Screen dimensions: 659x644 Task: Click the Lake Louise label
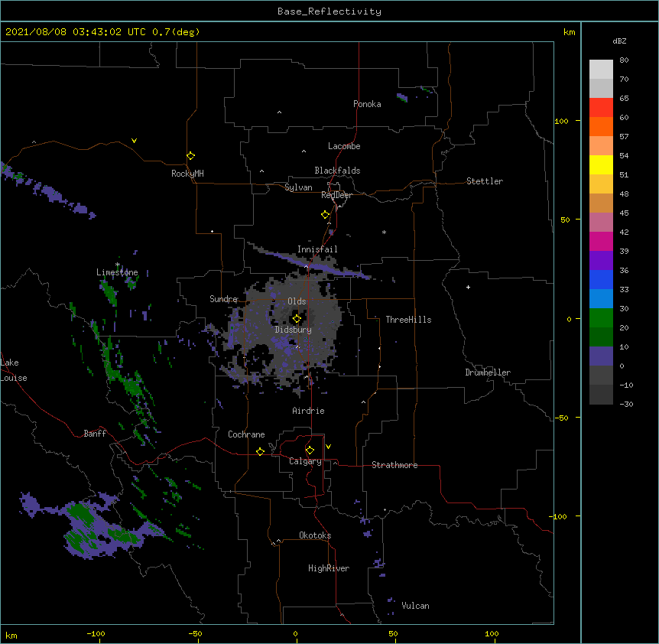[x=14, y=370]
